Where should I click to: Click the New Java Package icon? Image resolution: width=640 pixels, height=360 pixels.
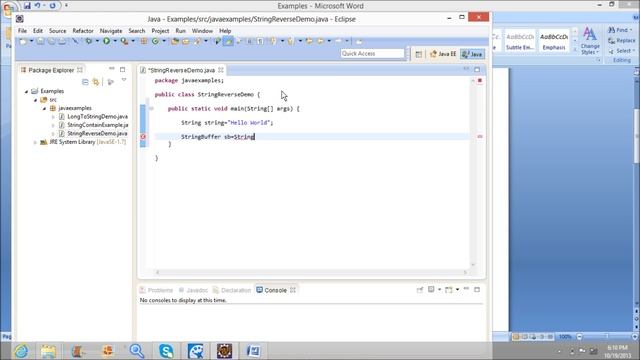(144, 41)
